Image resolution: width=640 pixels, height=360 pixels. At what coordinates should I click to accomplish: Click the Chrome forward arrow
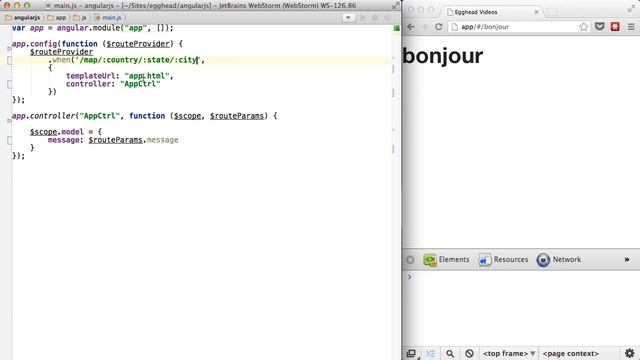424,27
